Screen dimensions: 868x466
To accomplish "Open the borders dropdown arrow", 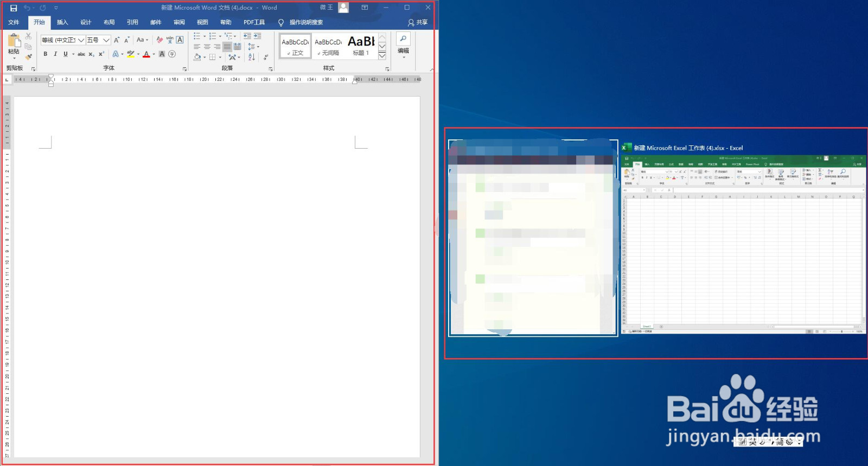I will tap(220, 57).
